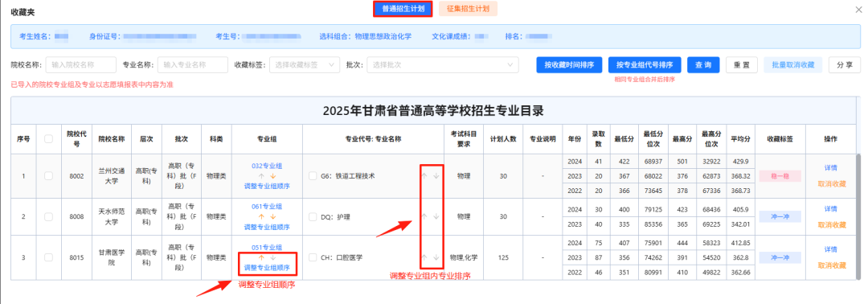
Task: Move the 061专业组 group up
Action: click(261, 216)
